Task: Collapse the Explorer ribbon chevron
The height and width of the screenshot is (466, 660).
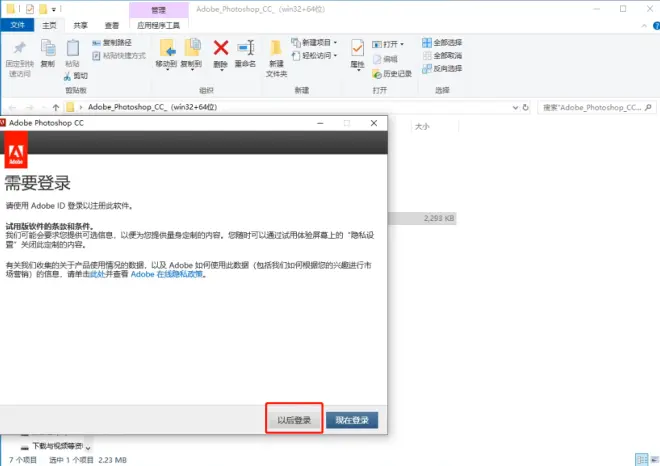Action: tap(644, 26)
